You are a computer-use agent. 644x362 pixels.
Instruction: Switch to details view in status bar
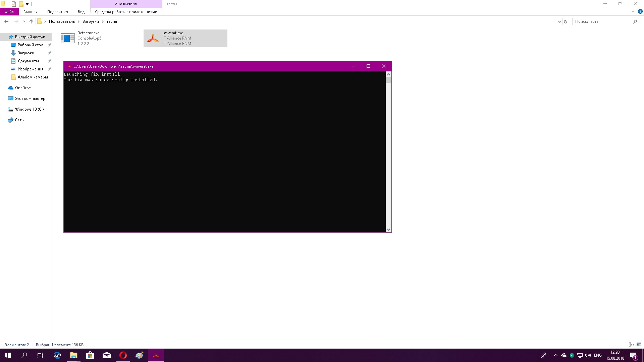pyautogui.click(x=632, y=345)
